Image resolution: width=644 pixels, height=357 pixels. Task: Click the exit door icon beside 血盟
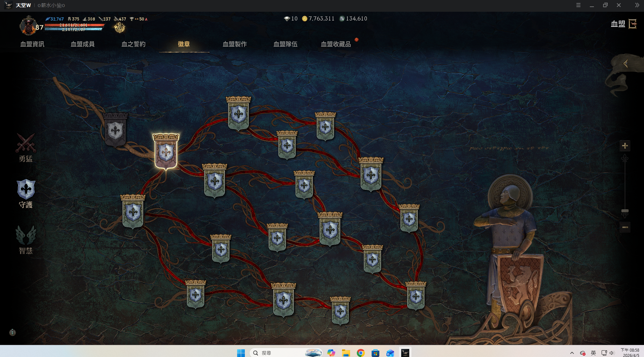click(633, 24)
